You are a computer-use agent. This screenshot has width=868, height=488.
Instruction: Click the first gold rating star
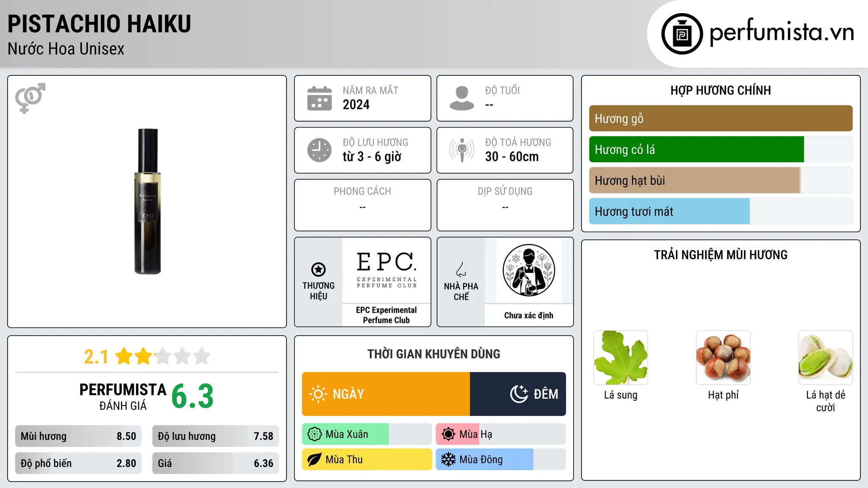[x=124, y=356]
